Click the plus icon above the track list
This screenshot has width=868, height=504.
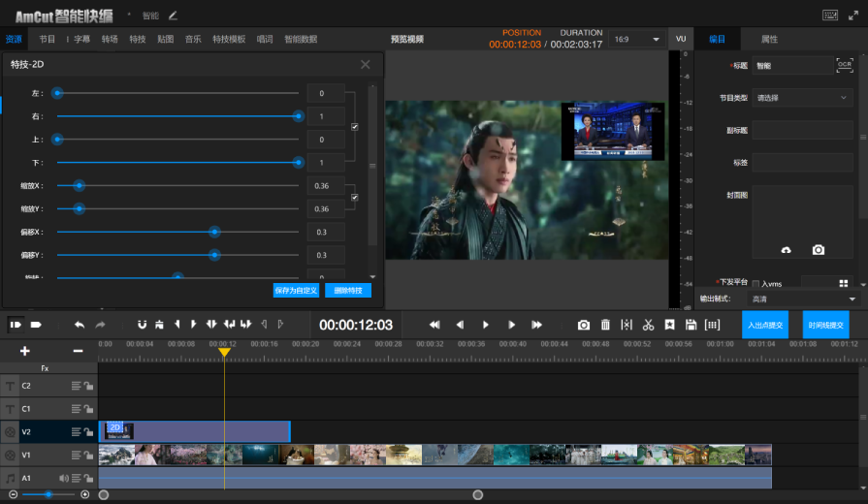(x=25, y=351)
